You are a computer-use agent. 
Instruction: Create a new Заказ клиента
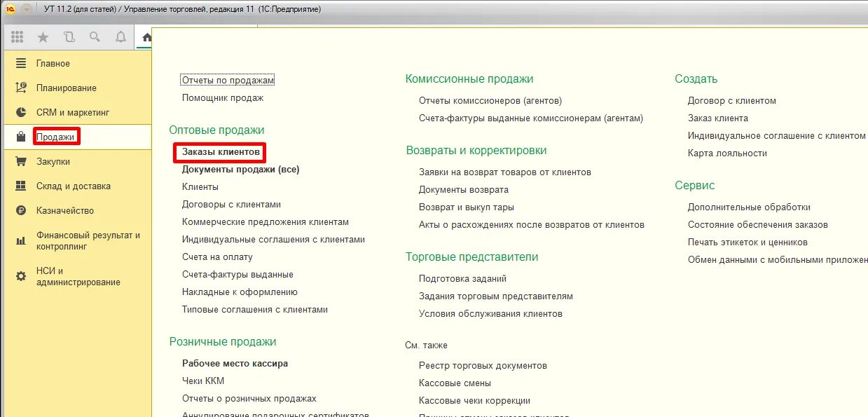(x=718, y=118)
